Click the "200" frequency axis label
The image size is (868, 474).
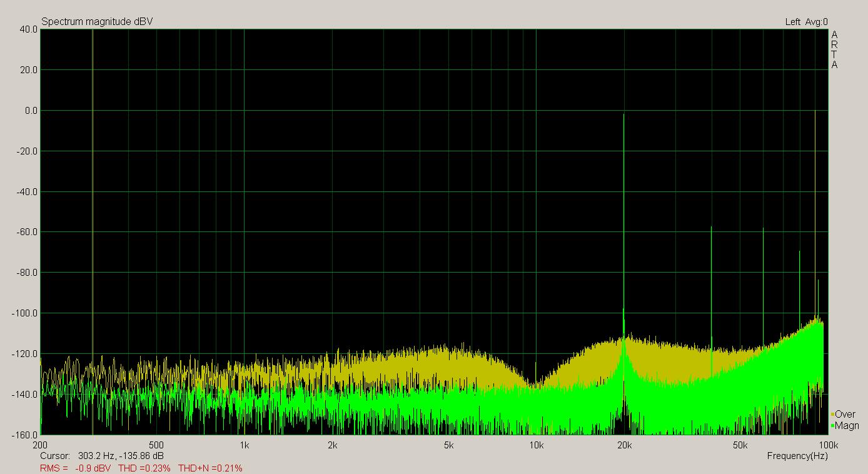point(39,445)
